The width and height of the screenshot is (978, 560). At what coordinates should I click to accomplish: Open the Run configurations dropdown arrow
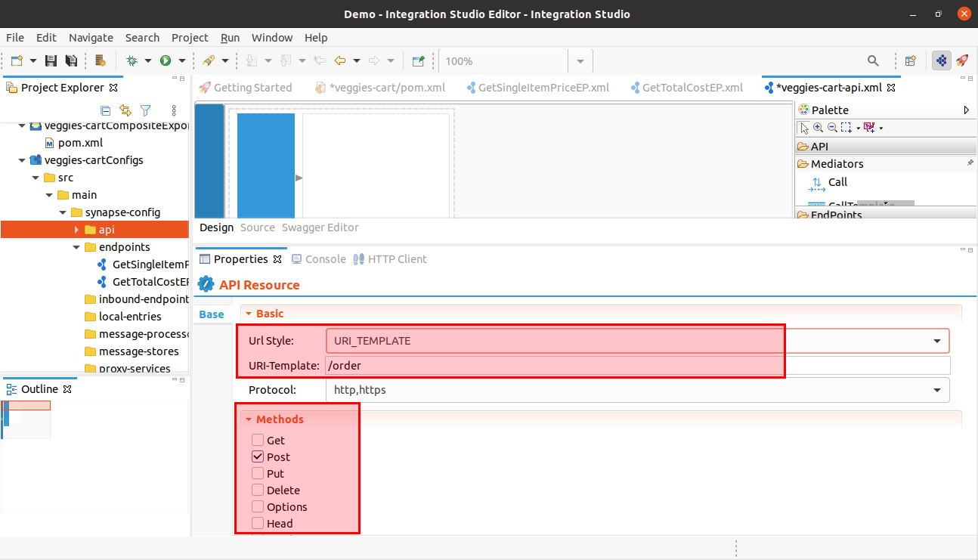coord(181,60)
